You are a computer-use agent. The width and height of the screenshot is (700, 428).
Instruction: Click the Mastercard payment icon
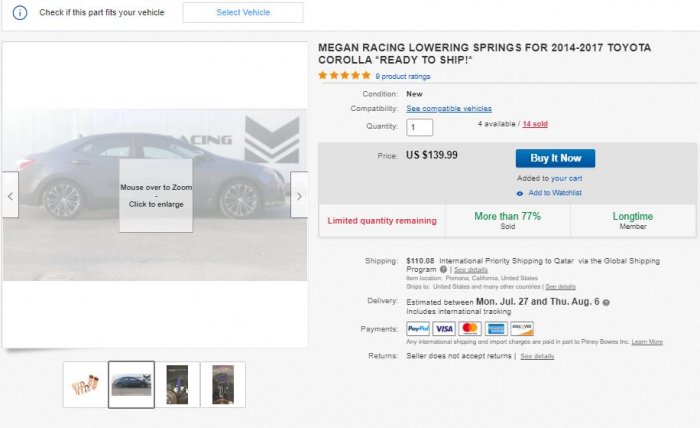(470, 328)
